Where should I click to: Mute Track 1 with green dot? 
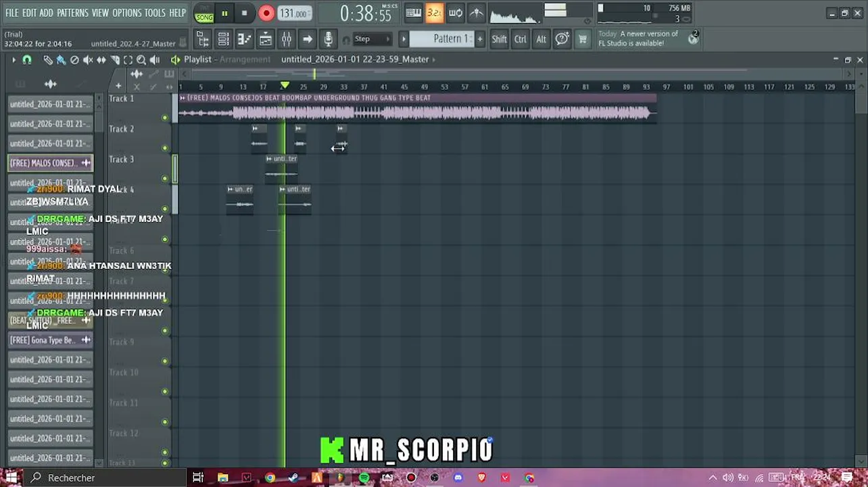164,118
